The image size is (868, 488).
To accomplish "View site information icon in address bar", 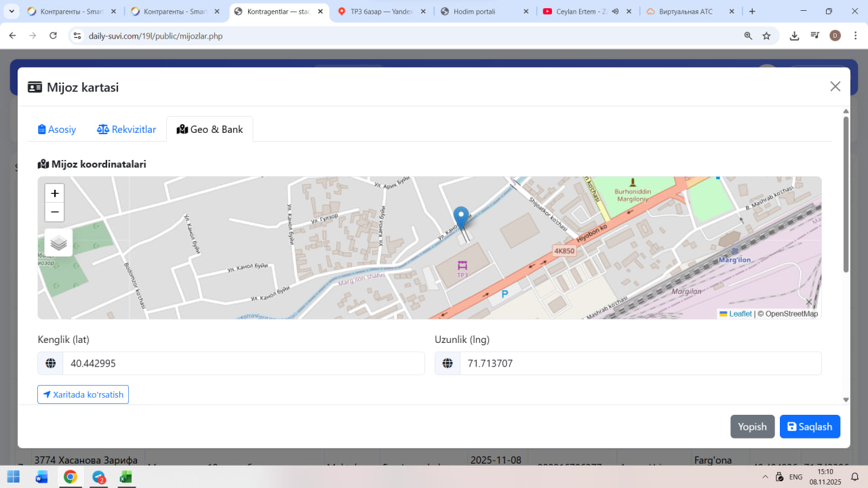I will coord(77,36).
